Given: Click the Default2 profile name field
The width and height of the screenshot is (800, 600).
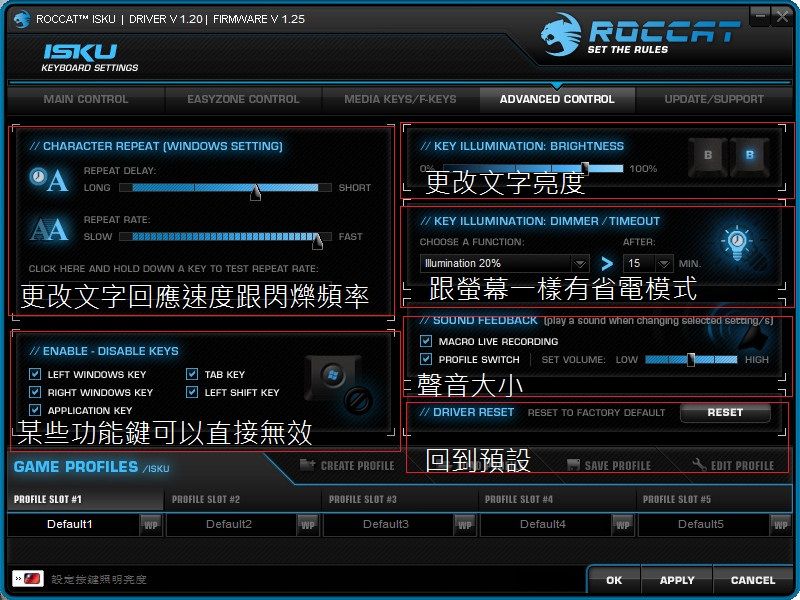Looking at the screenshot, I should pos(232,524).
